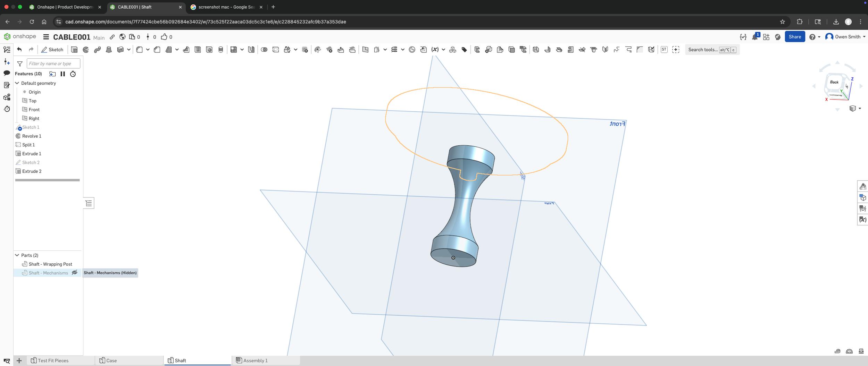Image resolution: width=868 pixels, height=366 pixels.
Task: Toggle the feature list panel icon
Action: tap(7, 50)
